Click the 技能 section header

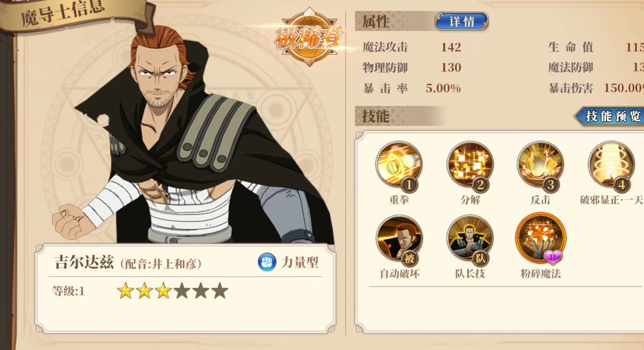[x=376, y=116]
